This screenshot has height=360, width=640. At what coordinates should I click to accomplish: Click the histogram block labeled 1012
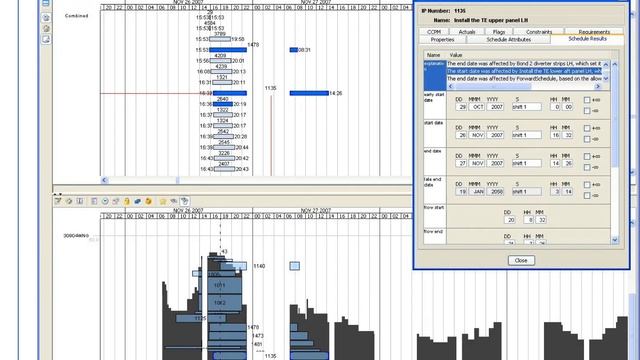click(224, 302)
